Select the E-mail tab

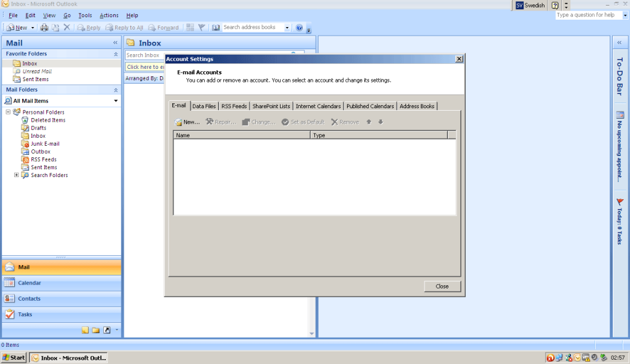tap(179, 105)
